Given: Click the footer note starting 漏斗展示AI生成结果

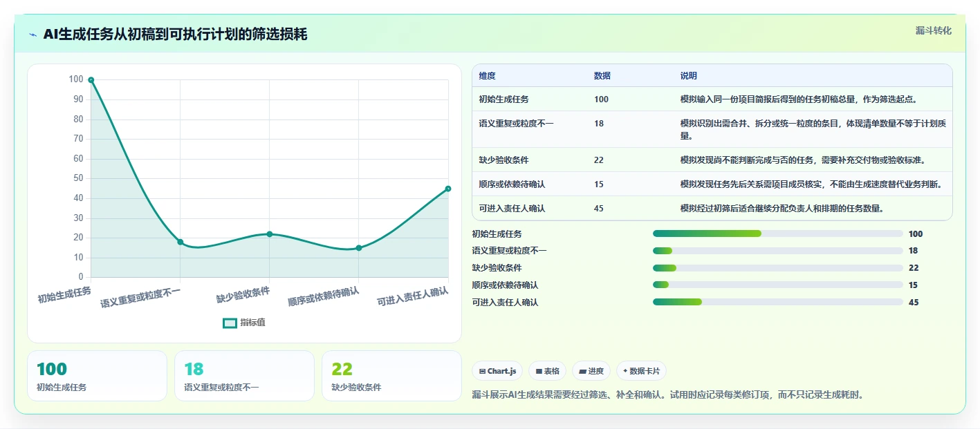Looking at the screenshot, I should (667, 395).
